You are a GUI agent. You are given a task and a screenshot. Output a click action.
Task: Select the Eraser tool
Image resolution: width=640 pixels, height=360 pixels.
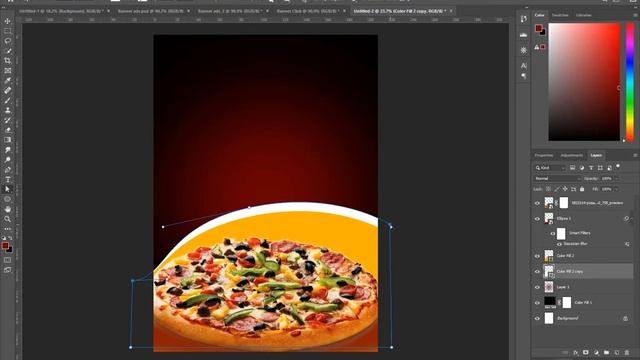[7, 130]
